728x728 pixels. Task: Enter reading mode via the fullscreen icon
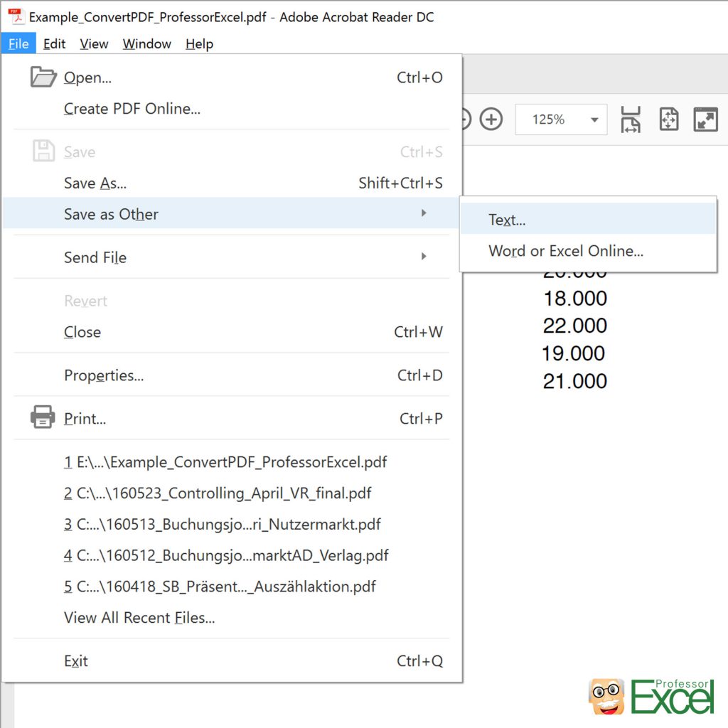point(705,119)
